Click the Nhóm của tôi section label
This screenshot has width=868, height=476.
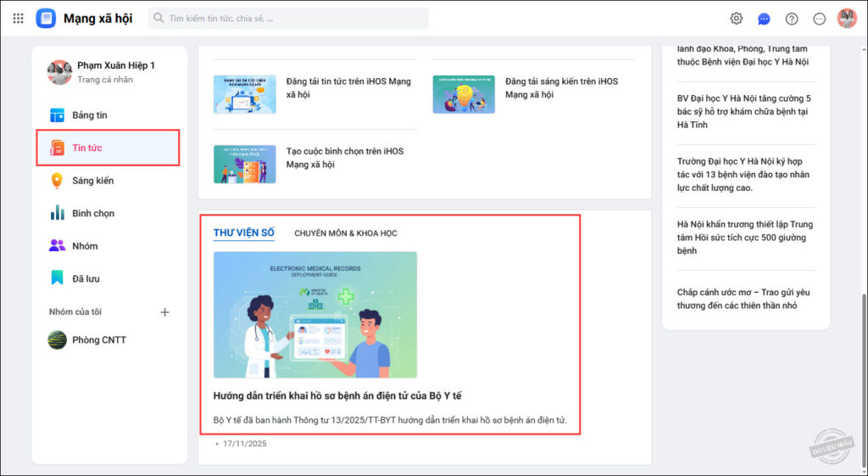75,312
